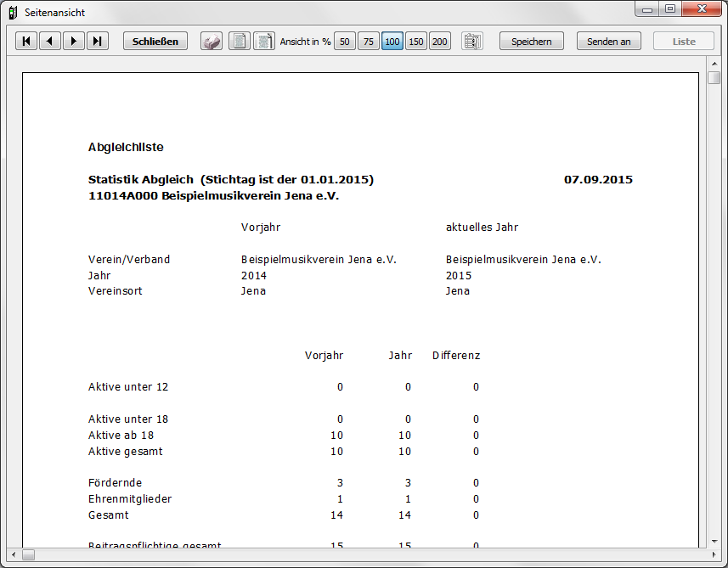Screen dimensions: 728x568
Task: Select the 100 percent zoom toggle
Action: 392,42
